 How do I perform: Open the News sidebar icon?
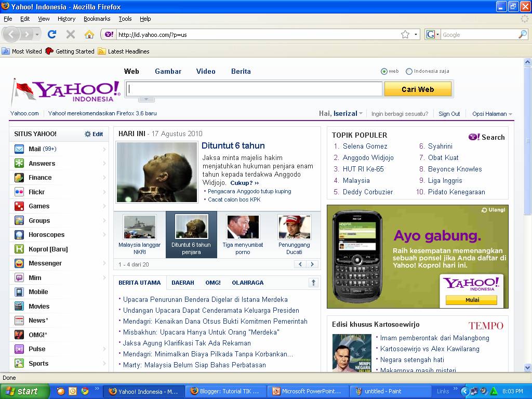pos(19,320)
